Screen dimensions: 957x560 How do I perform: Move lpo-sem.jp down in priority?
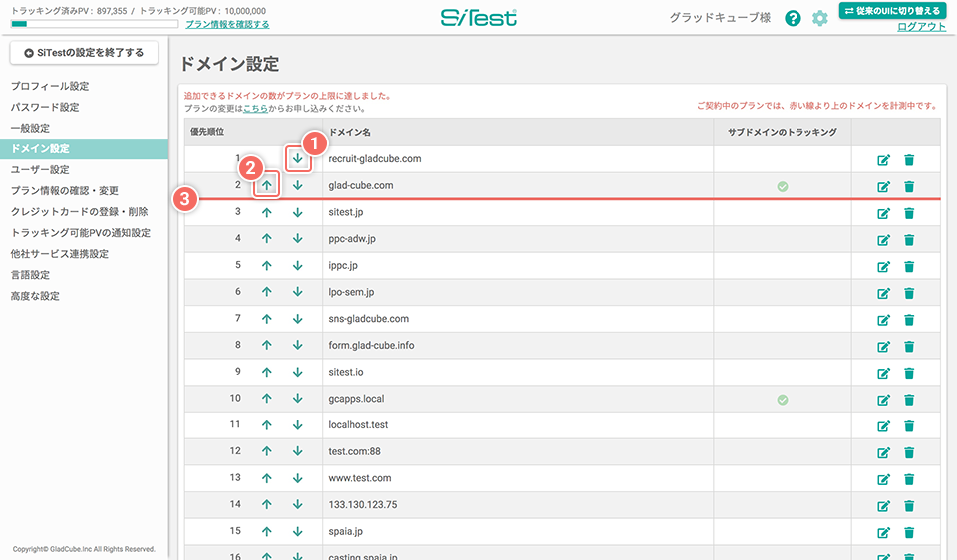298,292
